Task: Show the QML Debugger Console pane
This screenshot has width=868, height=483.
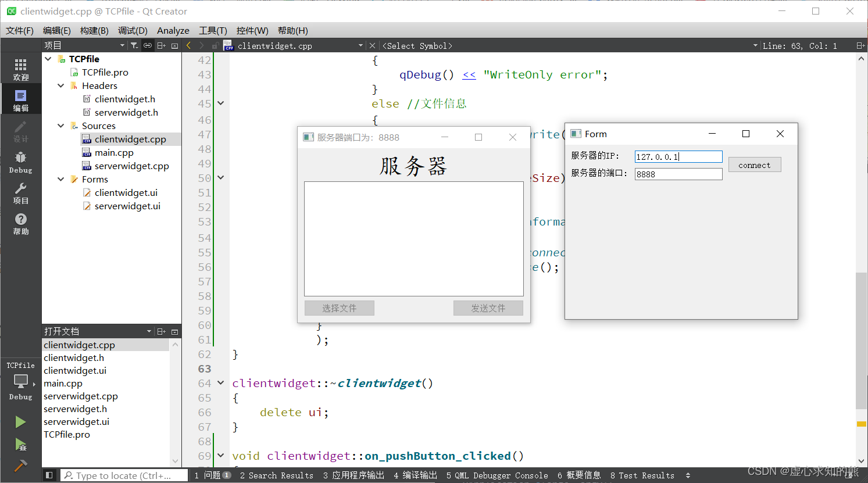Action: pyautogui.click(x=497, y=475)
